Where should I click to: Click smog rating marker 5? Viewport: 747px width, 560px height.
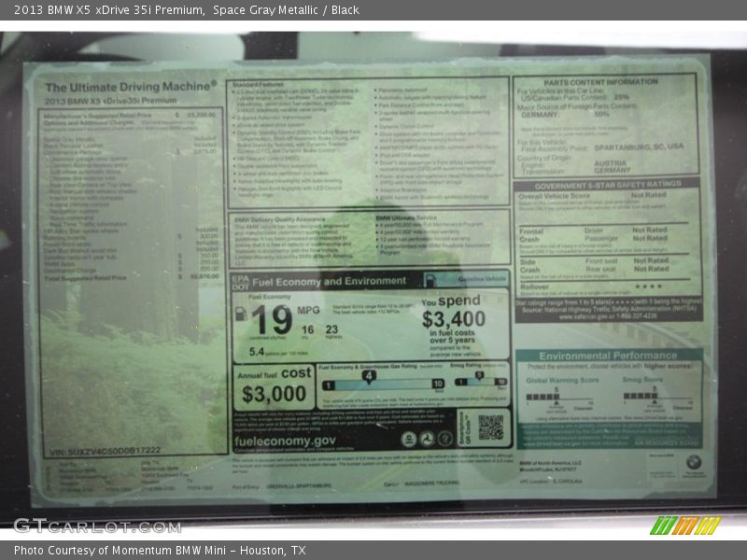pos(479,375)
